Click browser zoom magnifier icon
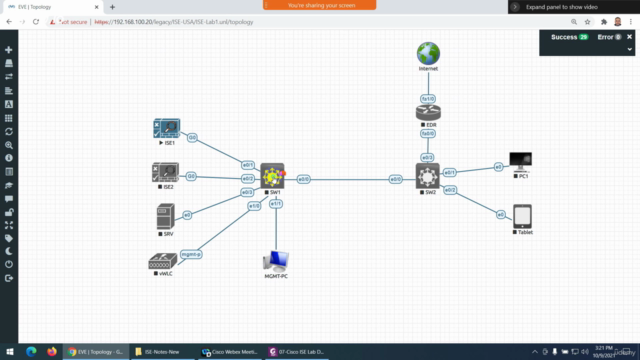Screen dimensions: 640x360 tap(574, 22)
